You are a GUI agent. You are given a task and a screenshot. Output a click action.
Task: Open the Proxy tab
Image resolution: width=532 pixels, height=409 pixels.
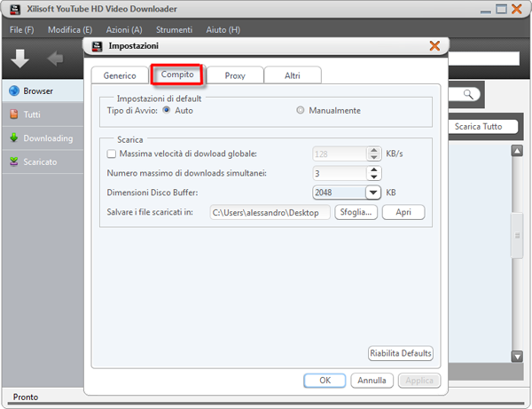pyautogui.click(x=235, y=75)
